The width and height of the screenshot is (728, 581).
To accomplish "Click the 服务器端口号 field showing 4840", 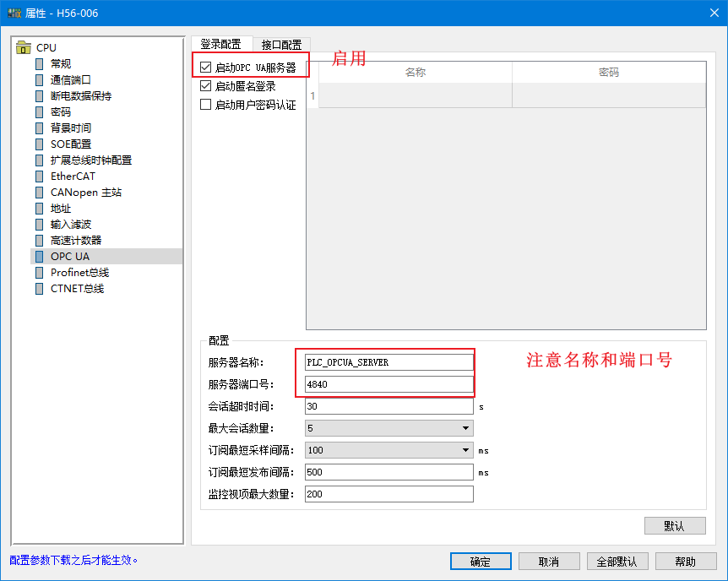I will 389,384.
